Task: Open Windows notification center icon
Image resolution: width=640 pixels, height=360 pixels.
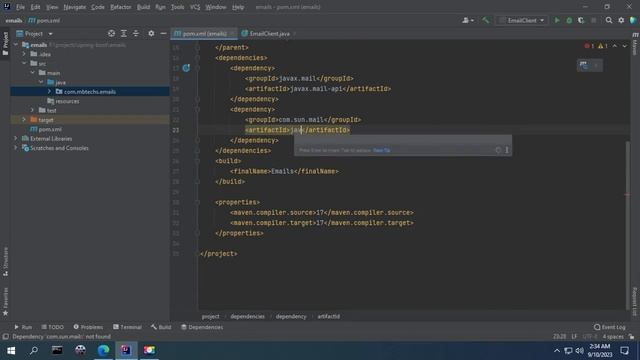Action: [x=624, y=350]
